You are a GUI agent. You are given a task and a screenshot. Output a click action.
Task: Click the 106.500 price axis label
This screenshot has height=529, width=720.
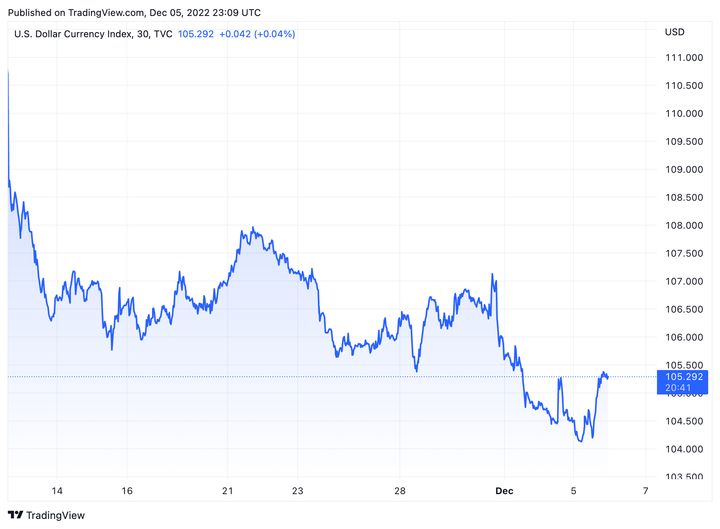click(684, 309)
